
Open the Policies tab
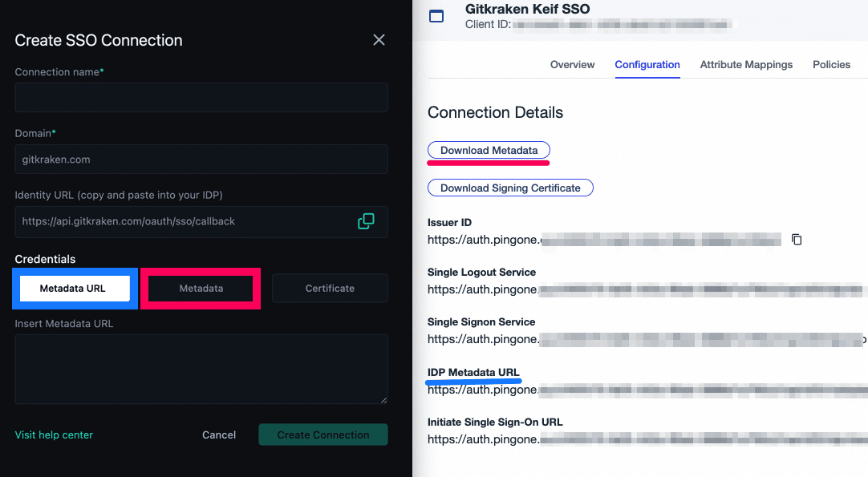point(831,65)
